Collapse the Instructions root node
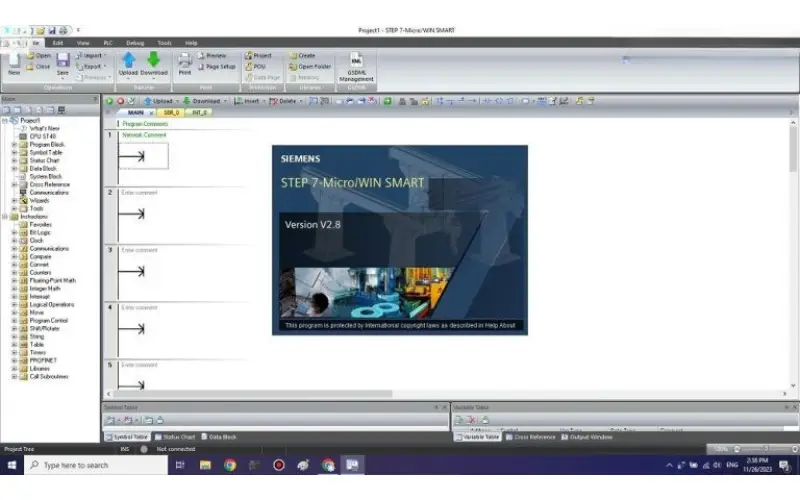 (5, 217)
